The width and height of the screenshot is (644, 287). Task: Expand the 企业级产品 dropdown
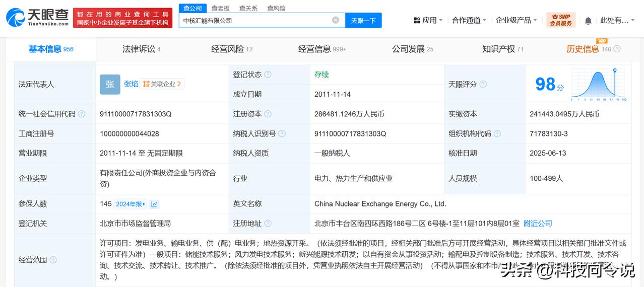point(517,20)
